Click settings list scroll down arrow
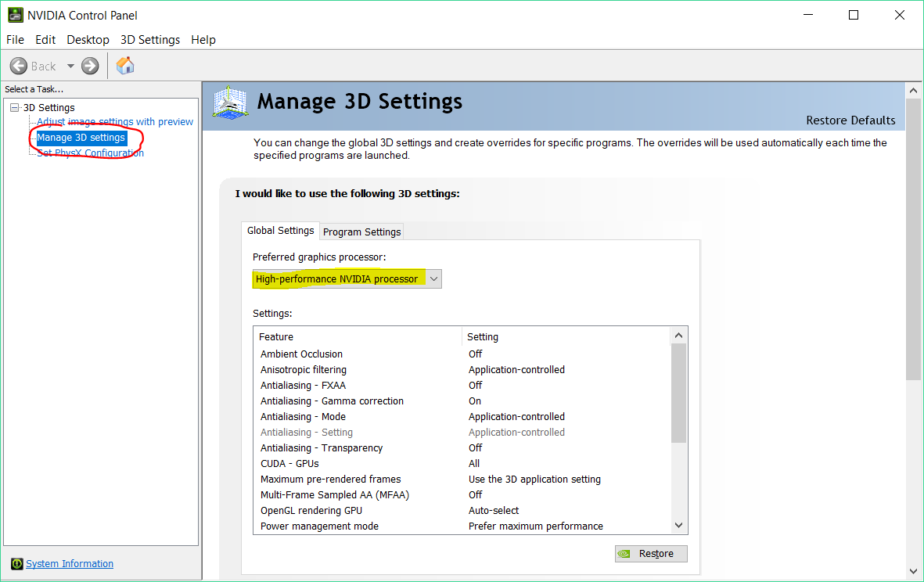This screenshot has width=924, height=582. click(679, 526)
